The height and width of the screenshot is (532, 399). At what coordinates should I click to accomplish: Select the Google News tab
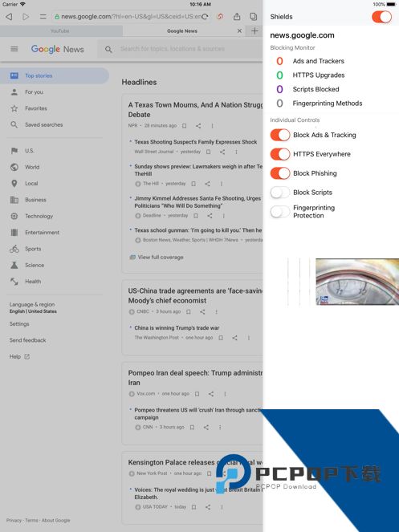click(182, 30)
